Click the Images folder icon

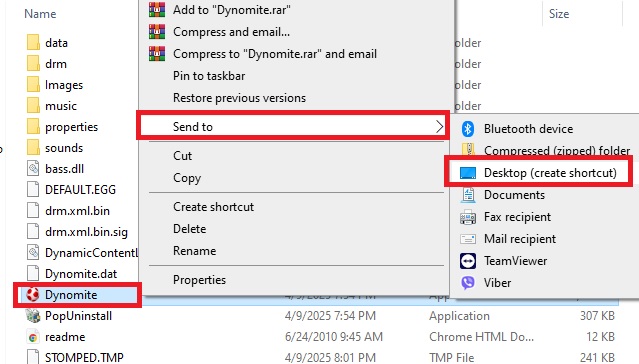point(33,84)
